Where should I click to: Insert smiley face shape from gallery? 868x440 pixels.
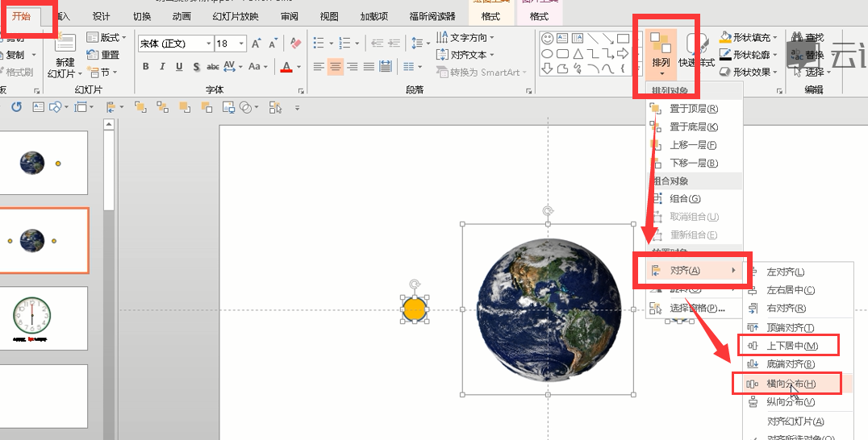pyautogui.click(x=547, y=38)
